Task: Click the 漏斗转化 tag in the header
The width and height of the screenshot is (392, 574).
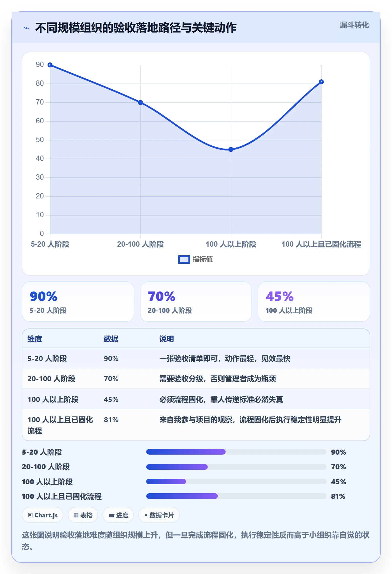Action: point(354,25)
